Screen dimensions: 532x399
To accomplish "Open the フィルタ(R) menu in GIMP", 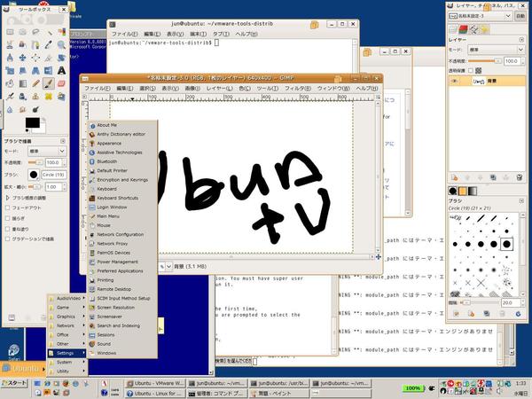I will [x=296, y=89].
